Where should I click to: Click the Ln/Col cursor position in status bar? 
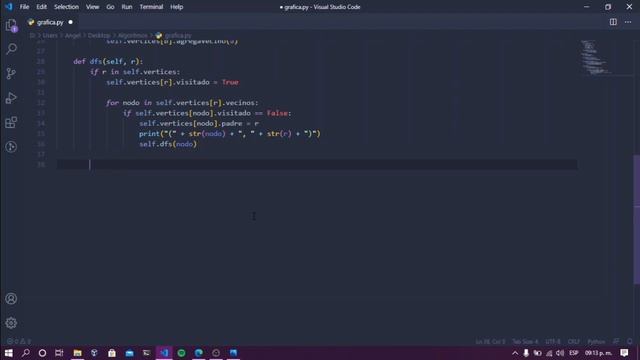tap(490, 341)
